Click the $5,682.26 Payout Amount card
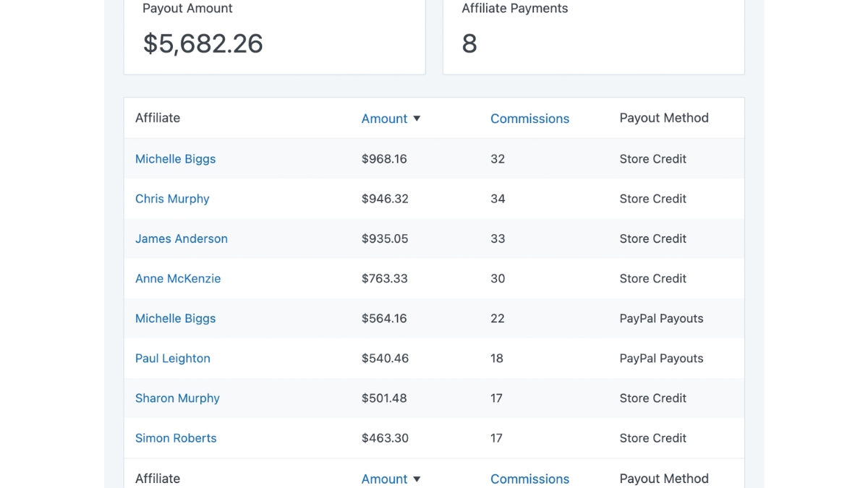The image size is (868, 488). [x=274, y=36]
